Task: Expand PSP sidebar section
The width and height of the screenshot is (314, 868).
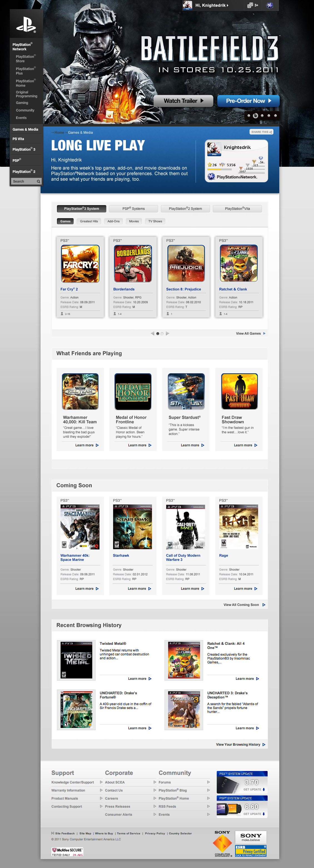Action: tap(17, 160)
